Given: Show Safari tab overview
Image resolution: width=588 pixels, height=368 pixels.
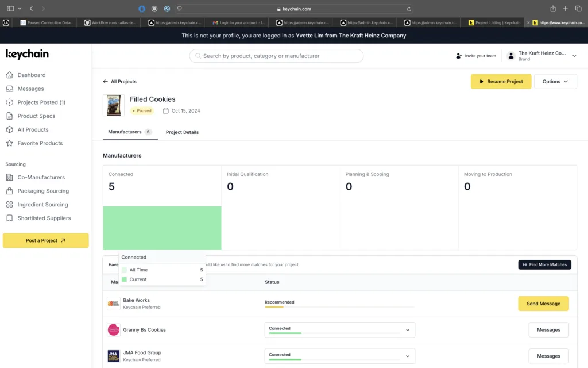Looking at the screenshot, I should pyautogui.click(x=578, y=9).
